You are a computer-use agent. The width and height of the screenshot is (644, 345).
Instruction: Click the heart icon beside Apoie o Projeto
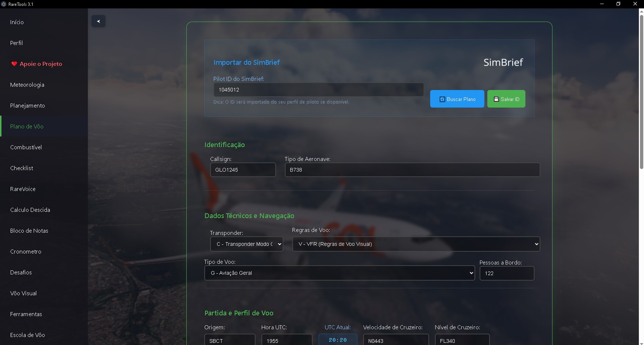(x=14, y=64)
